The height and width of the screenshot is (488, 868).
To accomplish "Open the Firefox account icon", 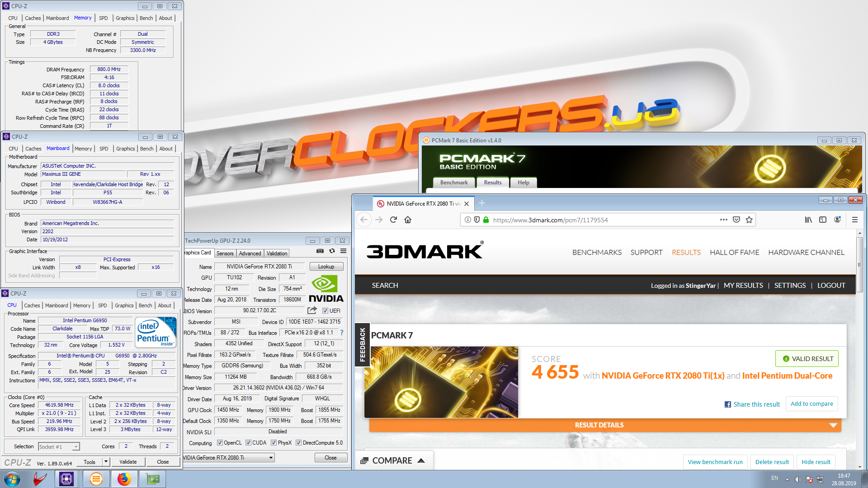I will click(837, 220).
